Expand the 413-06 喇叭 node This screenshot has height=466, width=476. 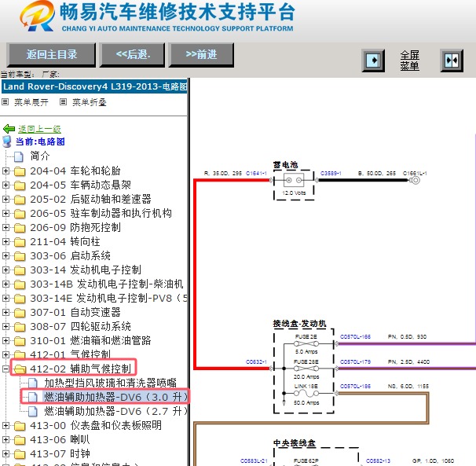(5, 439)
